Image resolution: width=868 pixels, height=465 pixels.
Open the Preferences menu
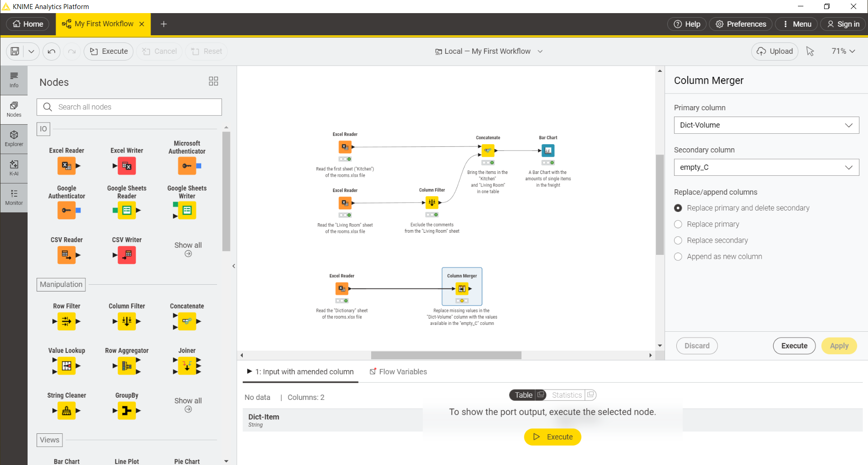pyautogui.click(x=740, y=24)
